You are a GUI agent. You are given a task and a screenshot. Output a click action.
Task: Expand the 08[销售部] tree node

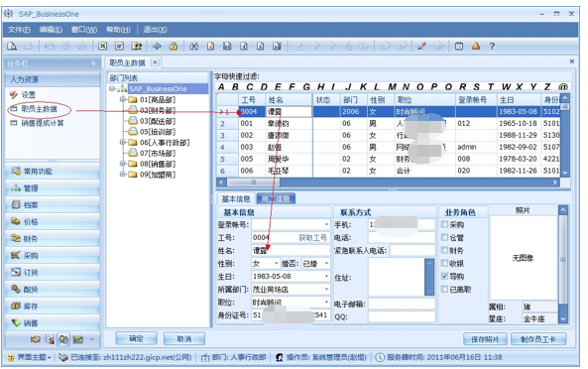coord(122,164)
